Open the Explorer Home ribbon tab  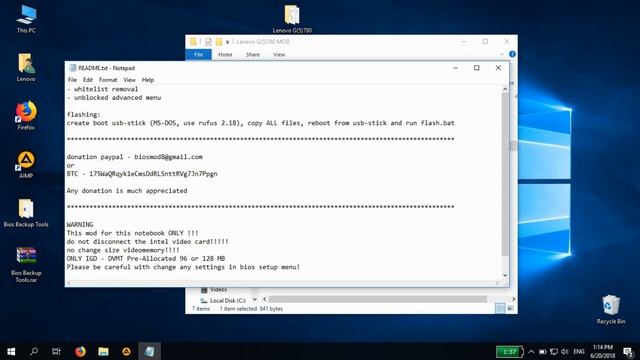coord(225,55)
